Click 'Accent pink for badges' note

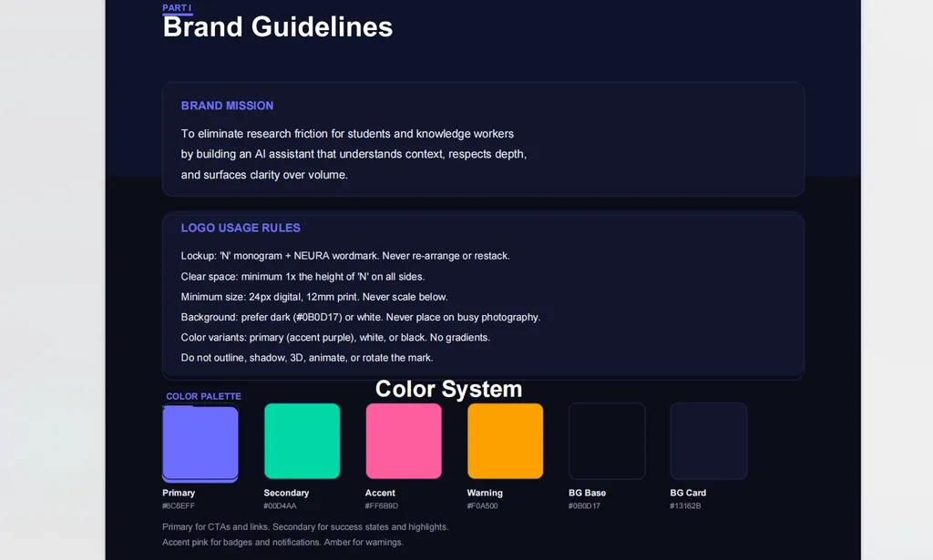[x=282, y=542]
